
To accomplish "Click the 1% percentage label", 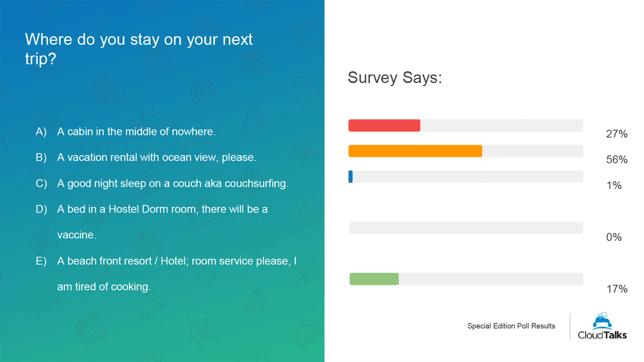I will [x=614, y=185].
